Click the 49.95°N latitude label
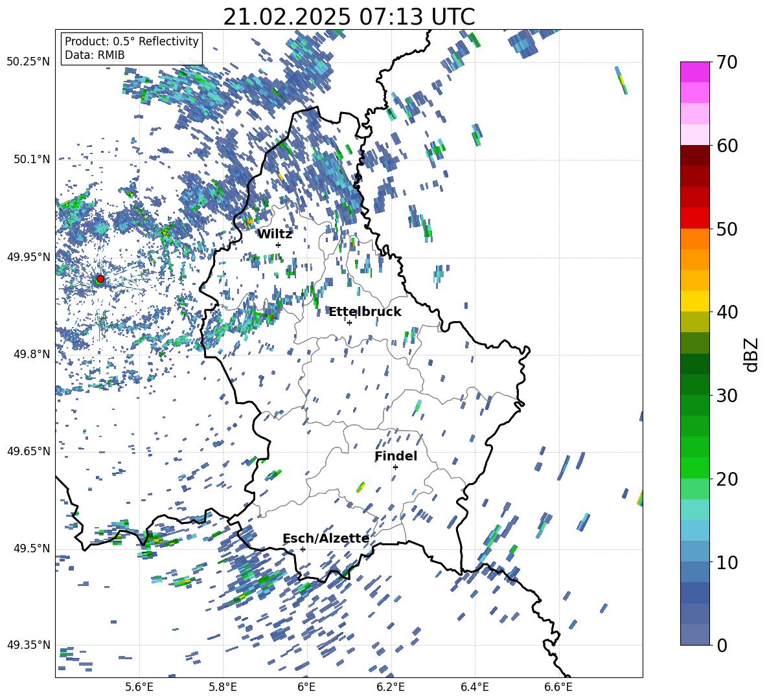Image resolution: width=767 pixels, height=700 pixels. [29, 257]
